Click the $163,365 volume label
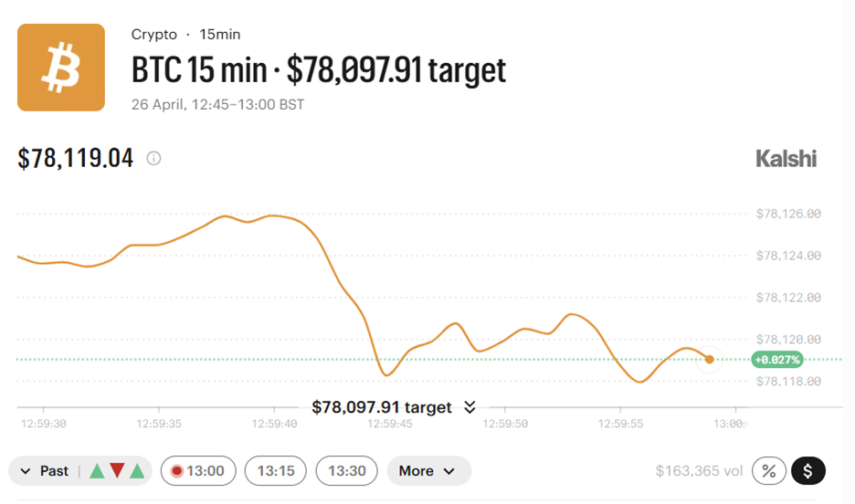Screen dimensions: 855x504 699,471
